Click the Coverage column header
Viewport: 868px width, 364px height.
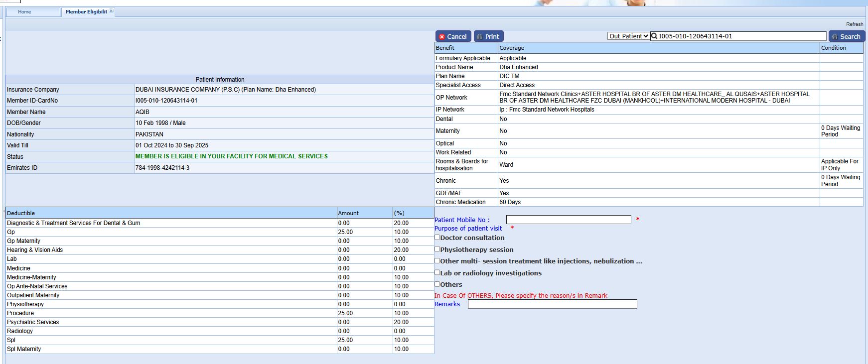pos(512,48)
